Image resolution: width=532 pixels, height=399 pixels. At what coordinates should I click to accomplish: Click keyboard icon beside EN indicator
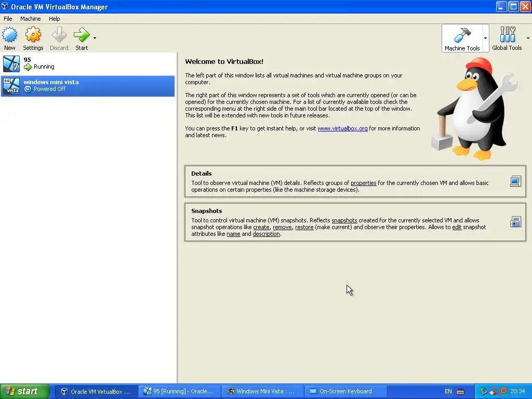pos(460,392)
